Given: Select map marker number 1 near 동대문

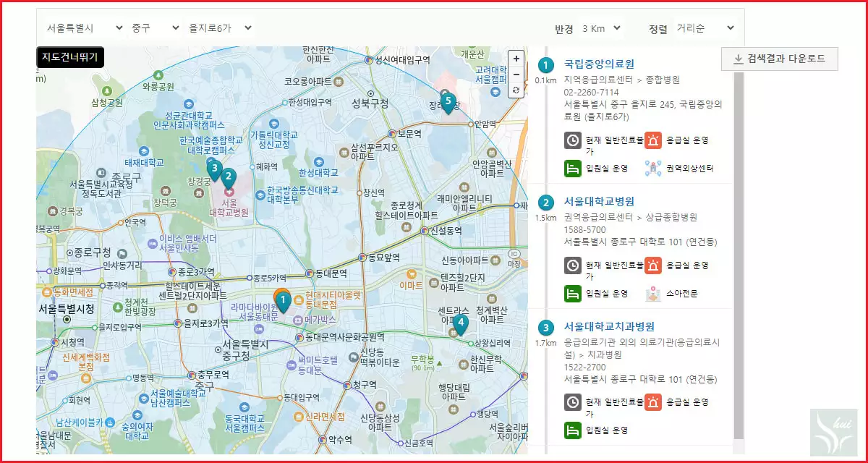Looking at the screenshot, I should coord(282,298).
